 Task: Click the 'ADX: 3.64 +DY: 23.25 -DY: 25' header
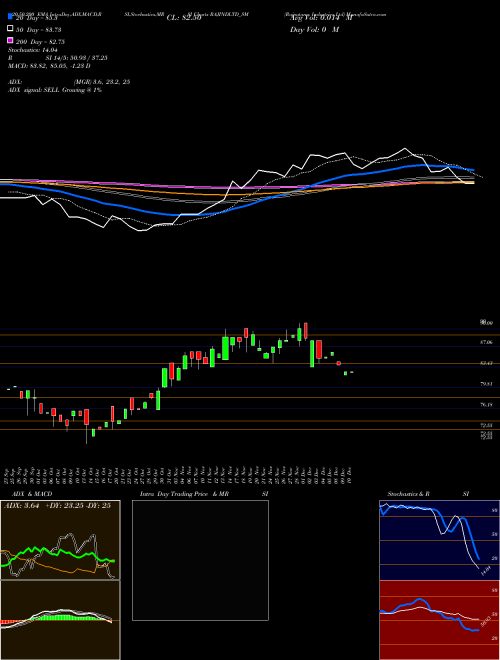(57, 506)
